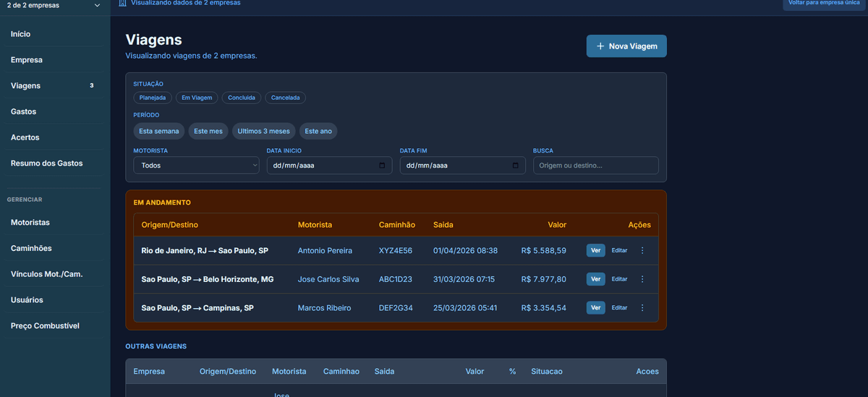Open Preço Combustível in the sidebar
This screenshot has height=397, width=868.
tap(45, 326)
